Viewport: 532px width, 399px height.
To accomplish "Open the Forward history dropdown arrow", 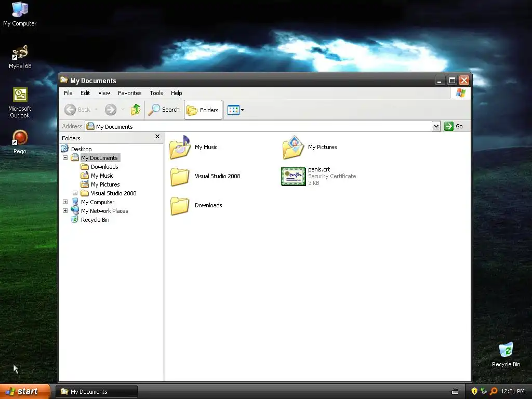I will click(123, 110).
